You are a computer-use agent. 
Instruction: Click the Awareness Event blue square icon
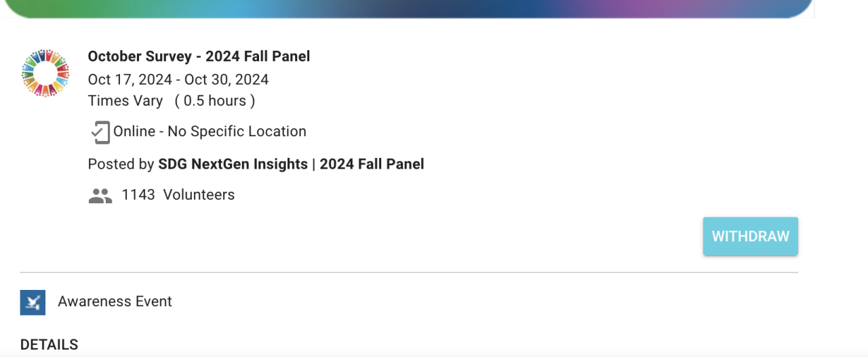pyautogui.click(x=33, y=302)
